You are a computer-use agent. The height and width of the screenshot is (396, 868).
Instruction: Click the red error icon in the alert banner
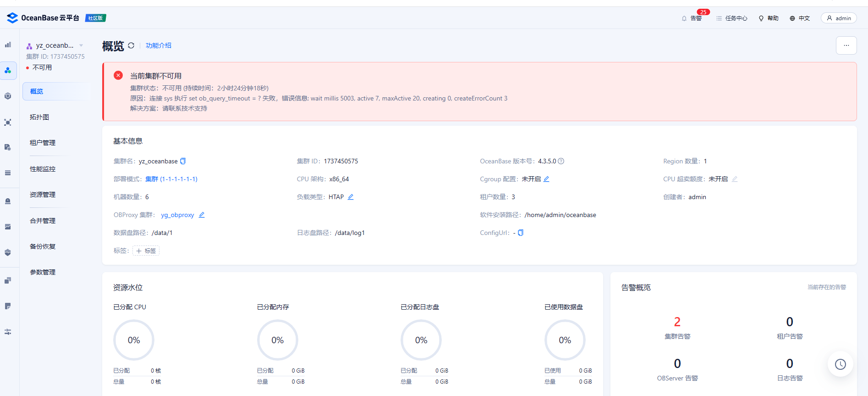point(118,75)
